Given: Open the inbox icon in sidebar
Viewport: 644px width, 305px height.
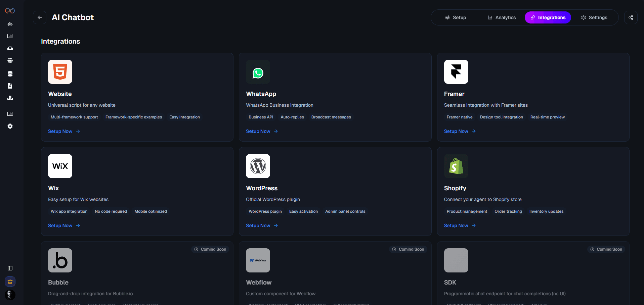Looking at the screenshot, I should pos(10,48).
